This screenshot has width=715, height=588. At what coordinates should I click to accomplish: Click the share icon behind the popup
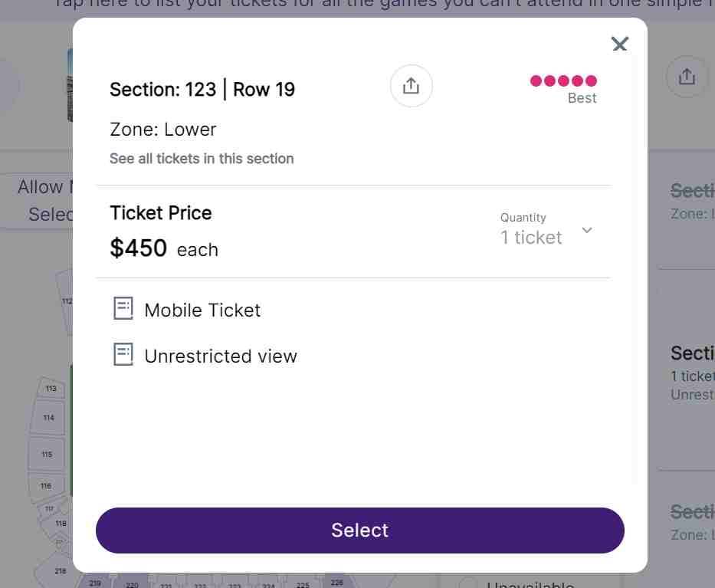687,77
